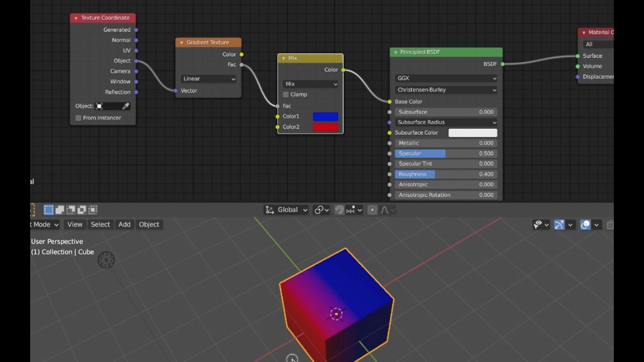644x362 pixels.
Task: Choose the Invert selection mode icon
Action: pyautogui.click(x=82, y=210)
